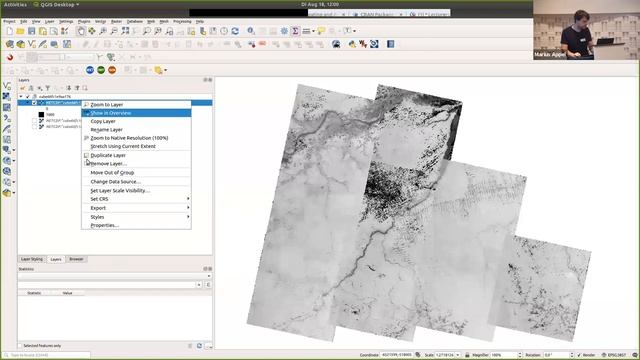Switch to the Layer Styling tab
This screenshot has height=360, width=640.
coord(31,259)
